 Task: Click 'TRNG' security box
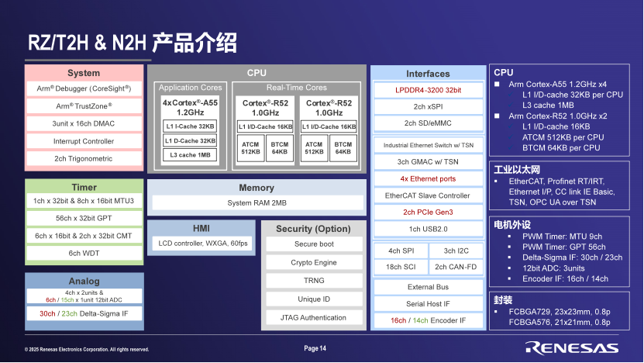pos(314,281)
